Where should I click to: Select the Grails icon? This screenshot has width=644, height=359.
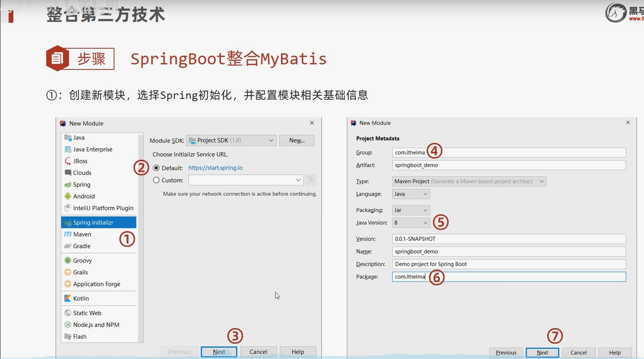68,272
